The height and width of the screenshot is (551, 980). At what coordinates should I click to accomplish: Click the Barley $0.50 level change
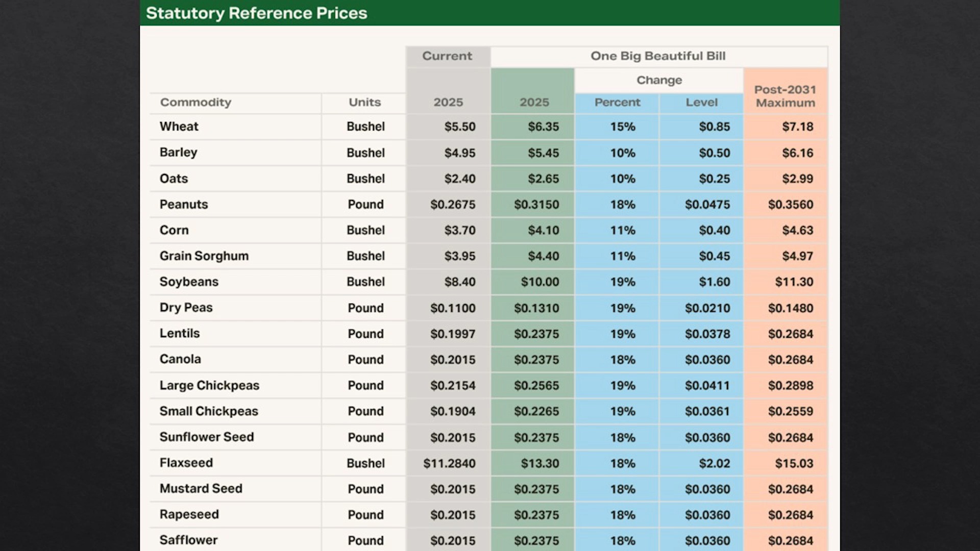coord(715,153)
